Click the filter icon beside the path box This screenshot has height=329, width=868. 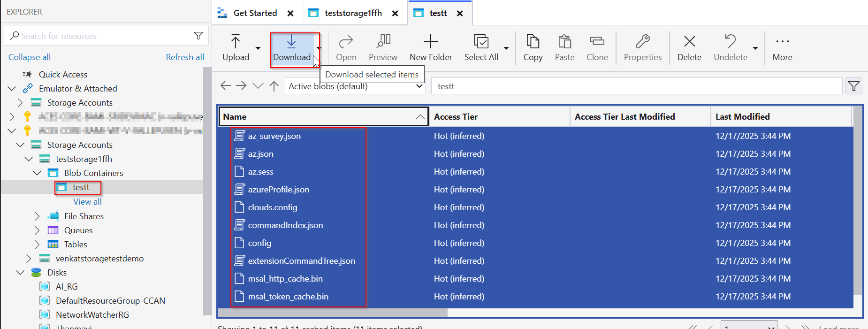[x=854, y=86]
